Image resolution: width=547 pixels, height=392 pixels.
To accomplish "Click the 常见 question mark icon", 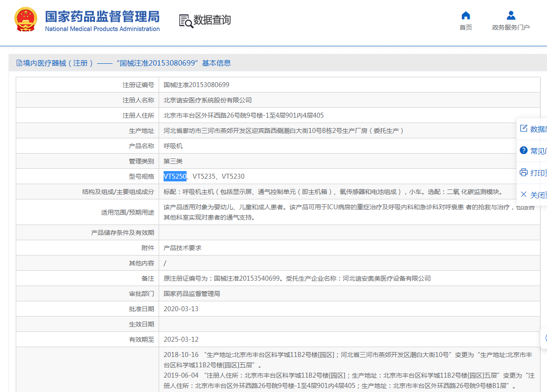I will coord(523,150).
